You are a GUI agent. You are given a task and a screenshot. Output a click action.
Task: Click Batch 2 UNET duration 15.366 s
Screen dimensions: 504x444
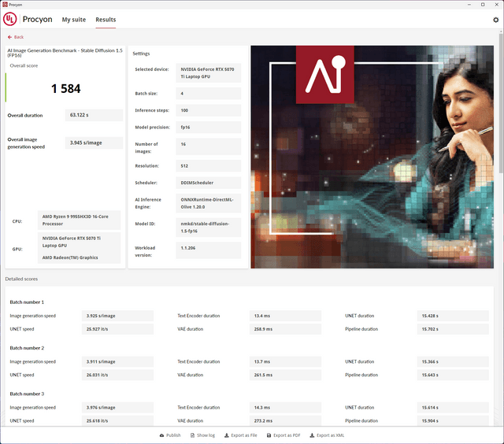click(x=453, y=362)
